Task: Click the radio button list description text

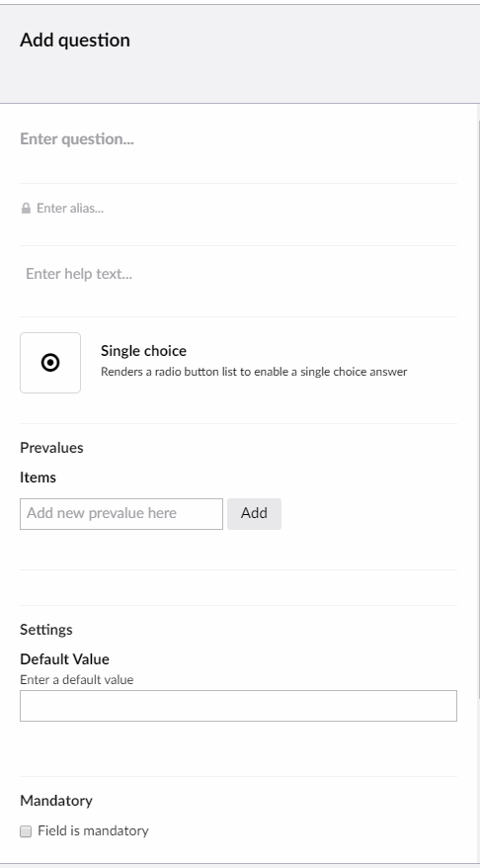Action: coord(254,372)
